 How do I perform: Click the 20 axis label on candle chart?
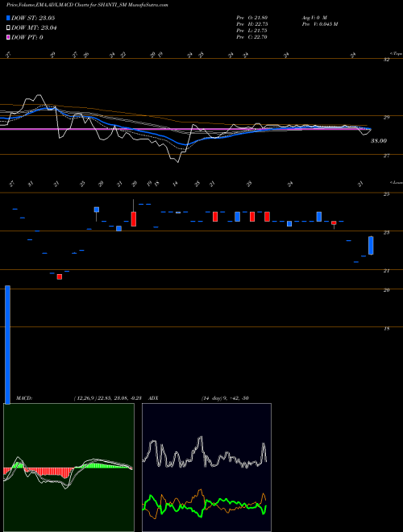click(386, 290)
